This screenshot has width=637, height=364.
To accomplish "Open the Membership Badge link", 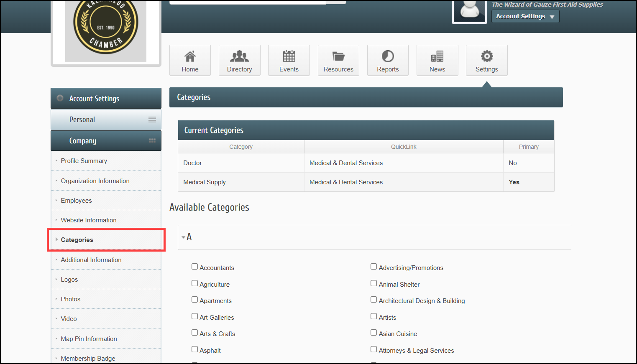I will click(x=88, y=358).
